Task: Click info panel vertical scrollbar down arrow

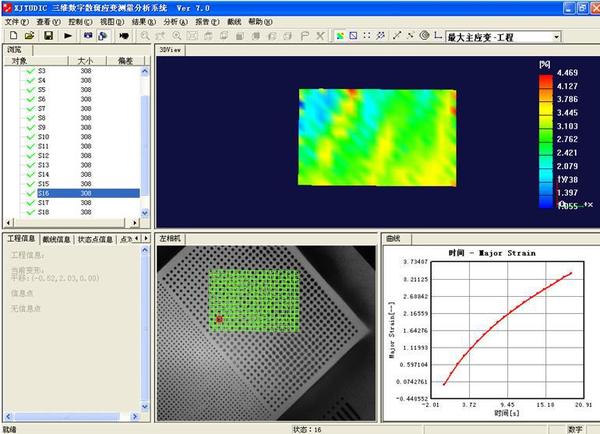Action: [145, 406]
